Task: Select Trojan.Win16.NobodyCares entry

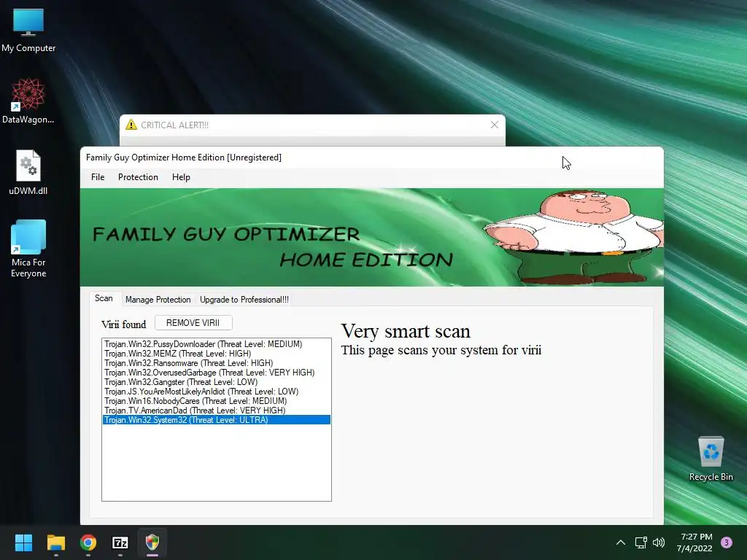Action: 216,401
